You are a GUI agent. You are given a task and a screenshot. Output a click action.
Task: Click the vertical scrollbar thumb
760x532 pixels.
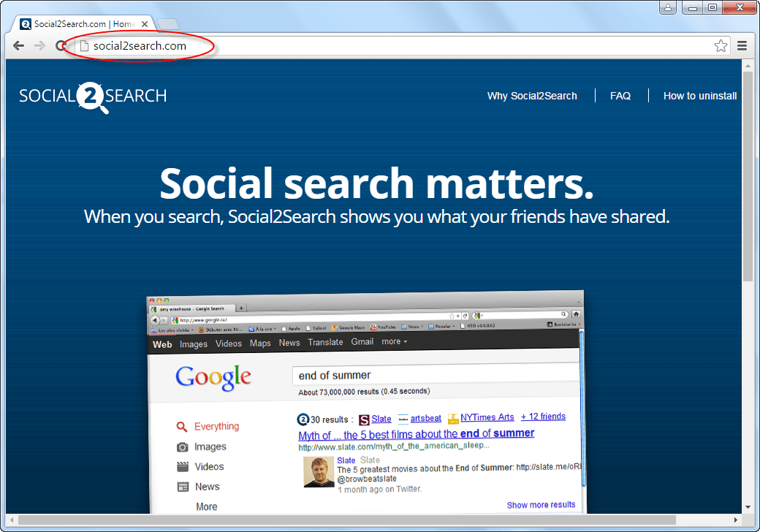tap(748, 176)
